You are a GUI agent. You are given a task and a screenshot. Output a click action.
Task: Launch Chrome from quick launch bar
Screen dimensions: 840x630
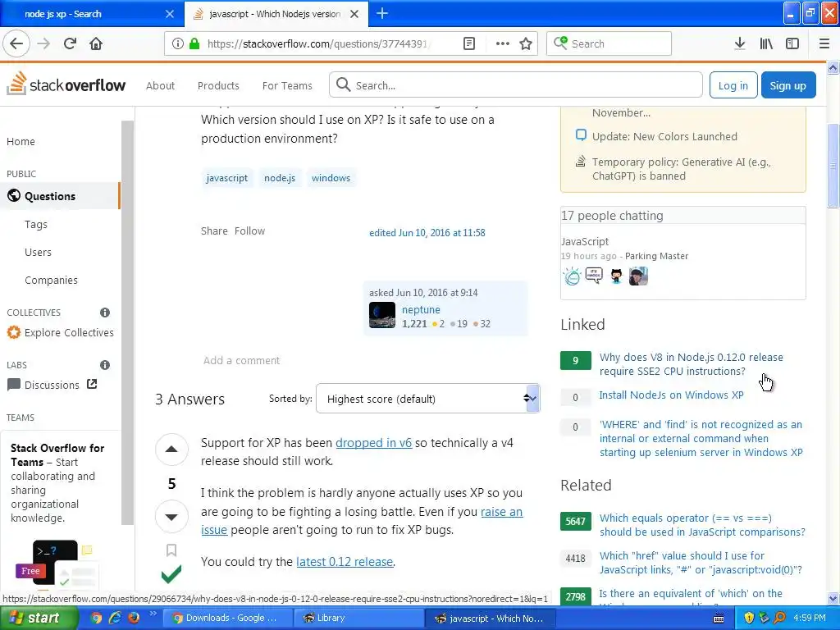[96, 618]
